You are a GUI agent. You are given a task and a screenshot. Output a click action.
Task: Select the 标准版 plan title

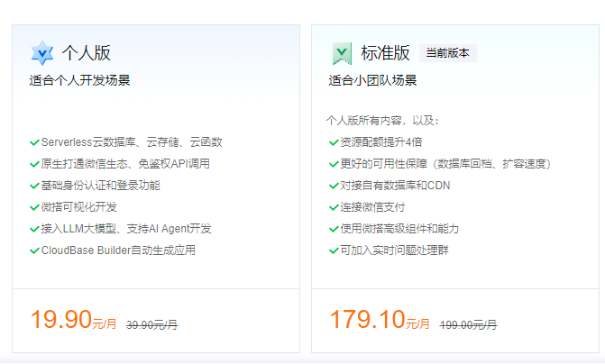tap(386, 53)
